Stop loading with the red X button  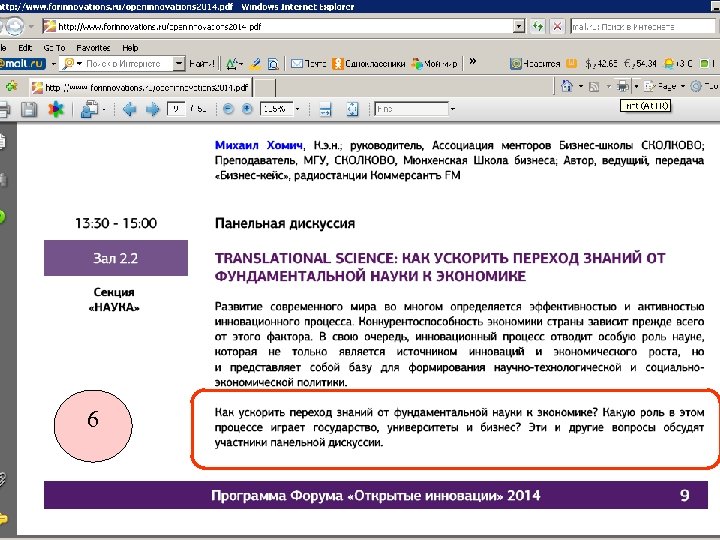tap(557, 26)
